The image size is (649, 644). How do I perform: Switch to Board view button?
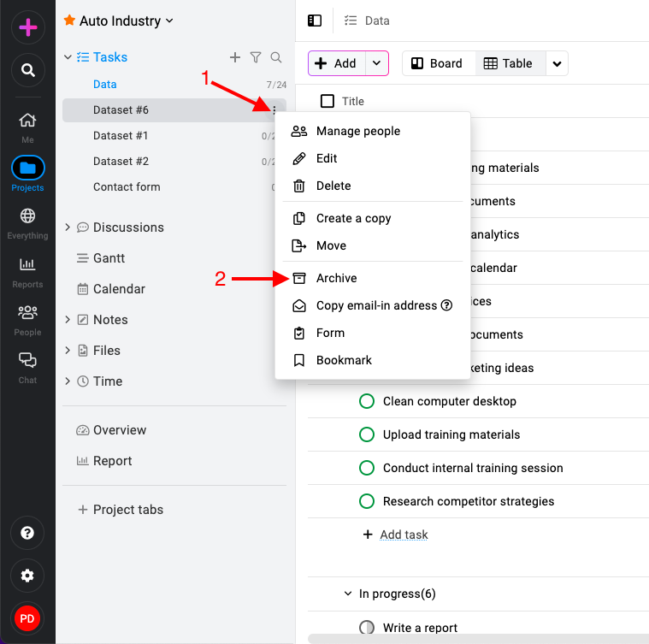pyautogui.click(x=438, y=63)
